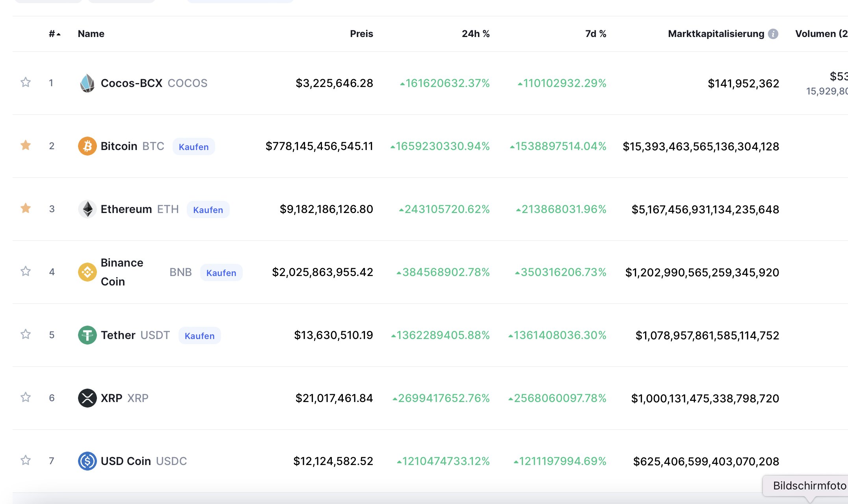This screenshot has width=848, height=504.
Task: Click the Ethereum diamond logo
Action: (x=87, y=209)
